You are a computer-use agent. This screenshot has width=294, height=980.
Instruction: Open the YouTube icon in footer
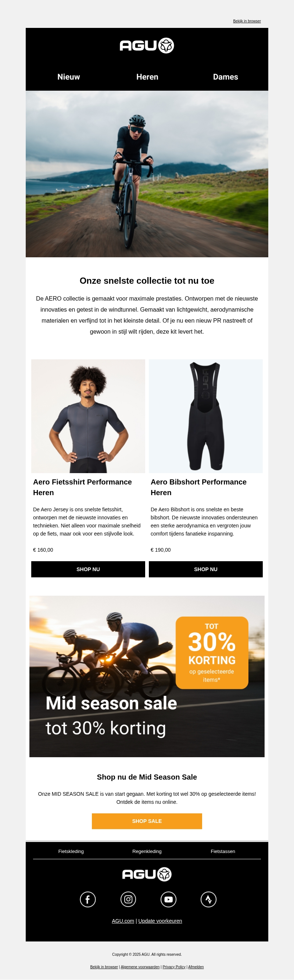pyautogui.click(x=168, y=899)
